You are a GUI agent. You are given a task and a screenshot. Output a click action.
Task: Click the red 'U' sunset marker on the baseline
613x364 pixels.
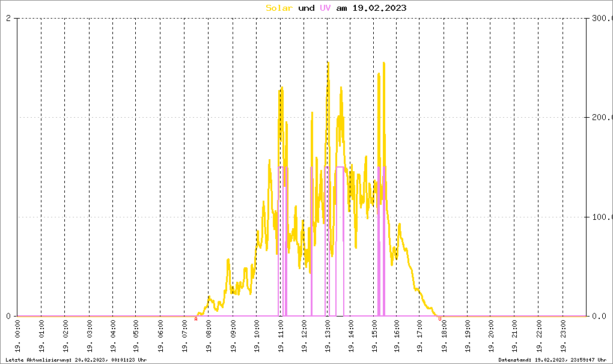pyautogui.click(x=440, y=319)
